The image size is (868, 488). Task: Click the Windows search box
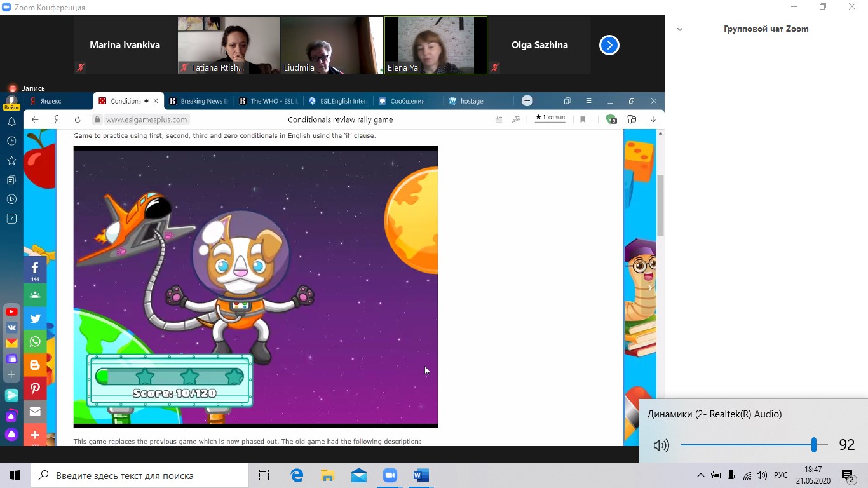[140, 475]
